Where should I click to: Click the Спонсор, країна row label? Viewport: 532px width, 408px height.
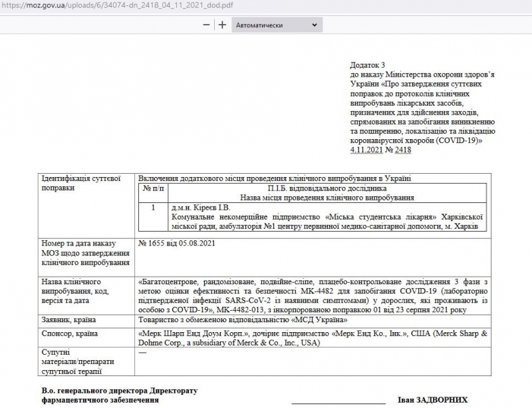point(70,333)
